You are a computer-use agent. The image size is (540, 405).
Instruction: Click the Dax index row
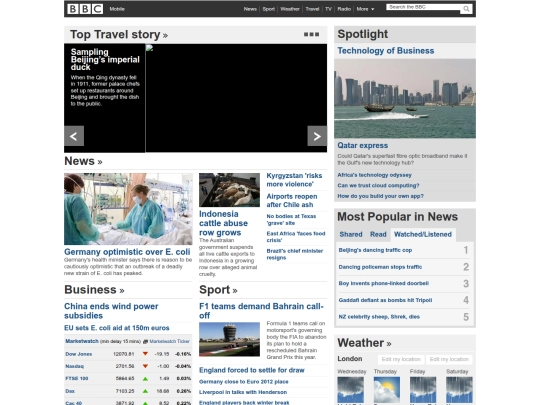tap(128, 391)
